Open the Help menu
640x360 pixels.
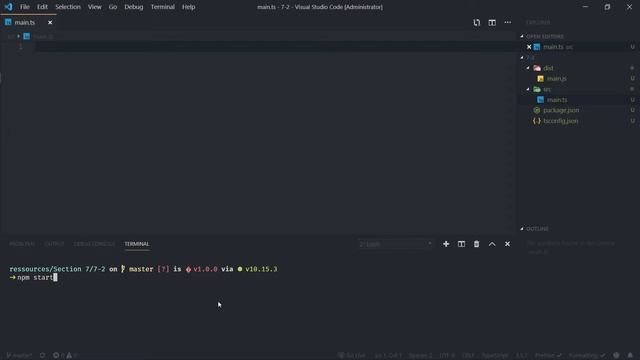pos(188,7)
